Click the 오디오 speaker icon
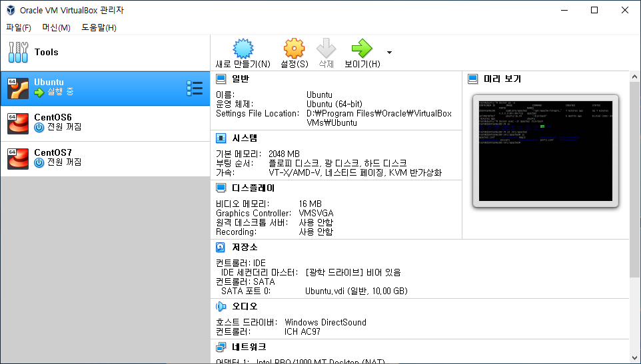641x364 pixels. coord(221,307)
